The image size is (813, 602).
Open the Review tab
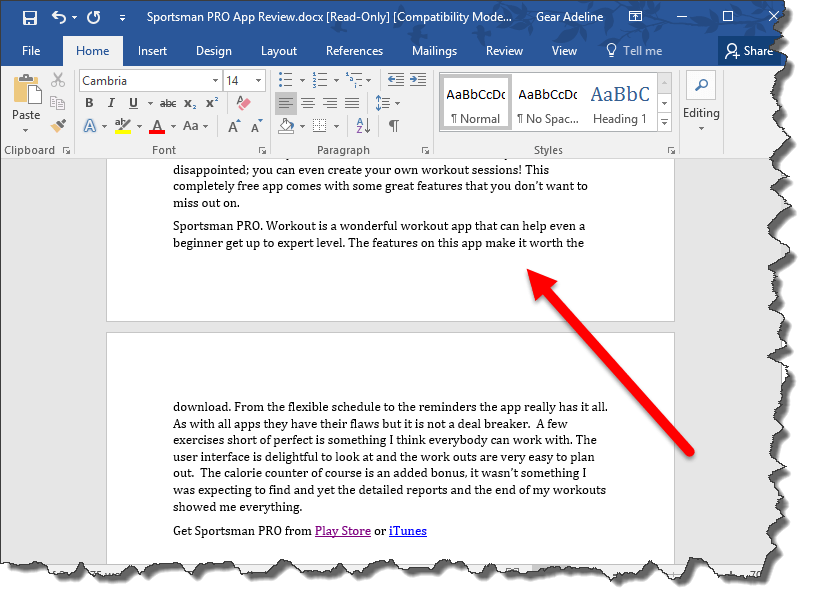(504, 51)
